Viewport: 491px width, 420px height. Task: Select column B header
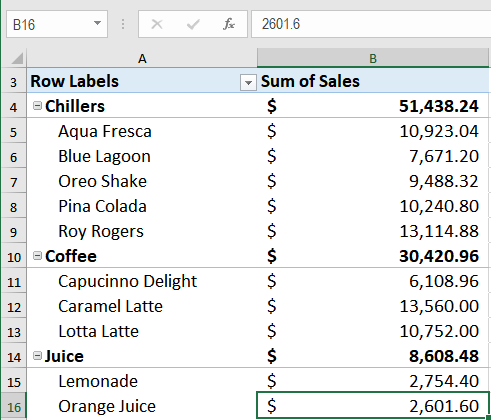[x=373, y=58]
